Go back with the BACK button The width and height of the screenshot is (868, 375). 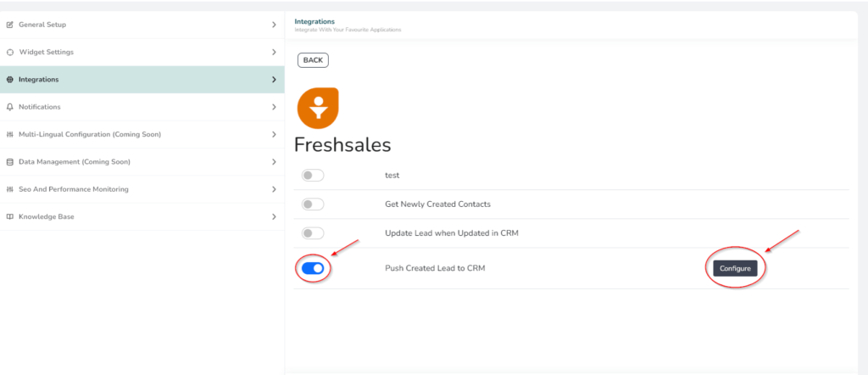click(x=313, y=60)
